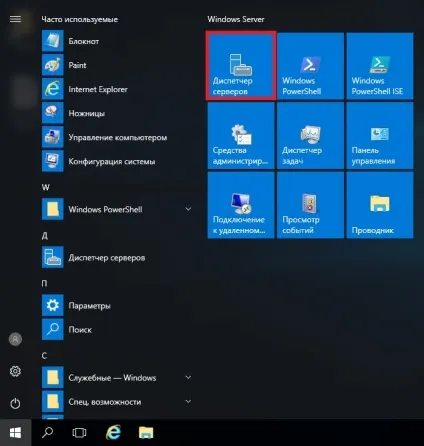Screen dimensions: 424x446
Task: Open Параметры settings app
Action: point(117,305)
